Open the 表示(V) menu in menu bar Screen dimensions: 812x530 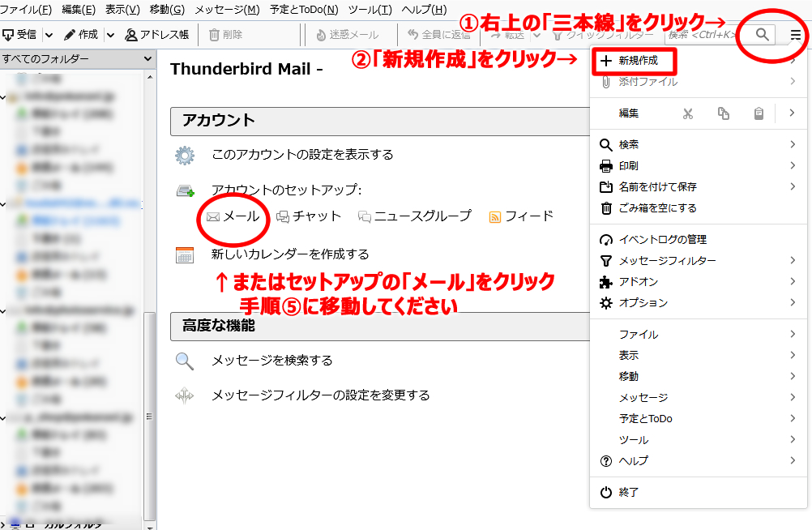tap(122, 10)
